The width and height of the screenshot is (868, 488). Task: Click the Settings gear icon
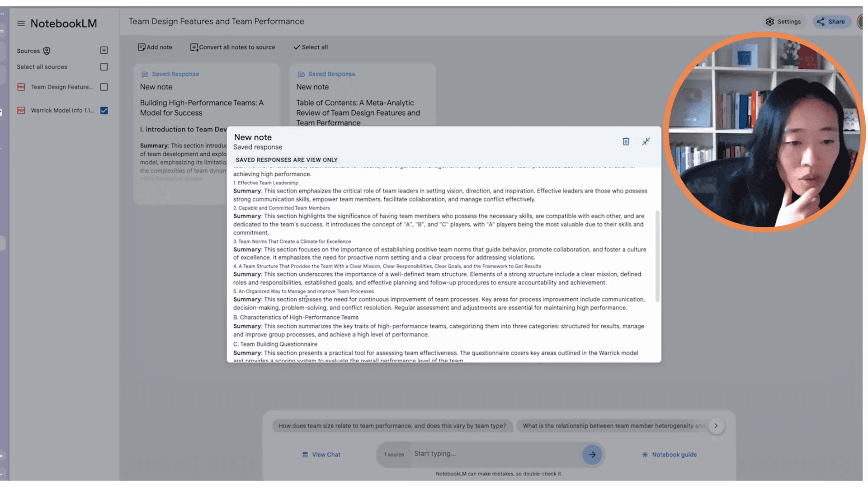point(770,22)
